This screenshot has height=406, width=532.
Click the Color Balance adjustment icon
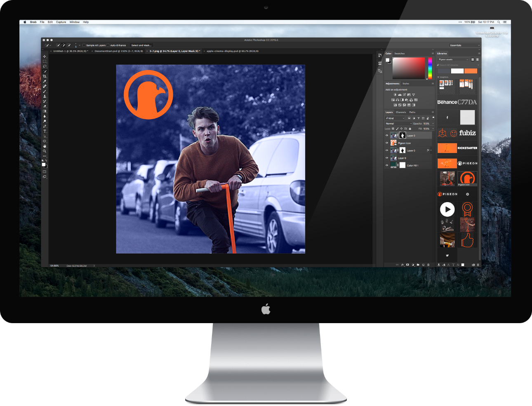(x=397, y=100)
